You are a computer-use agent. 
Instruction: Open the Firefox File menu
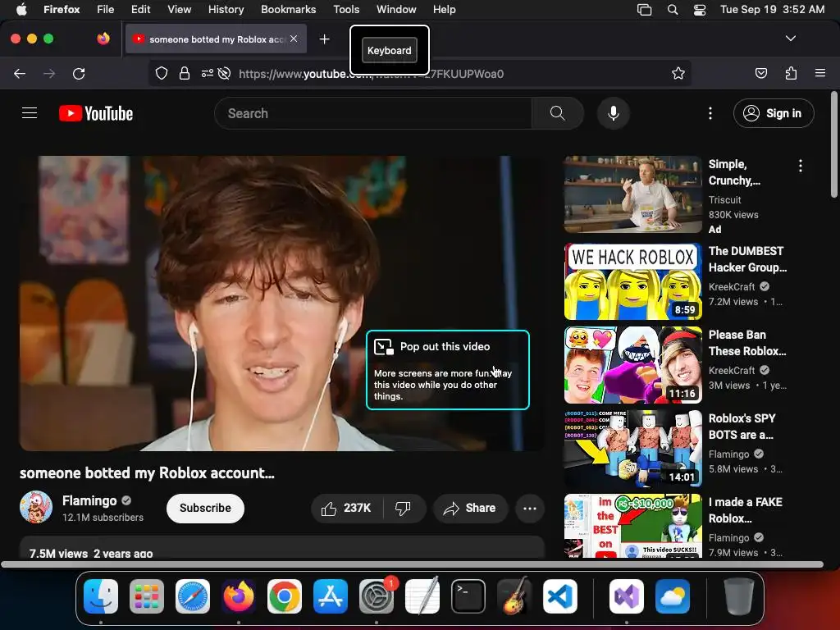pos(105,10)
